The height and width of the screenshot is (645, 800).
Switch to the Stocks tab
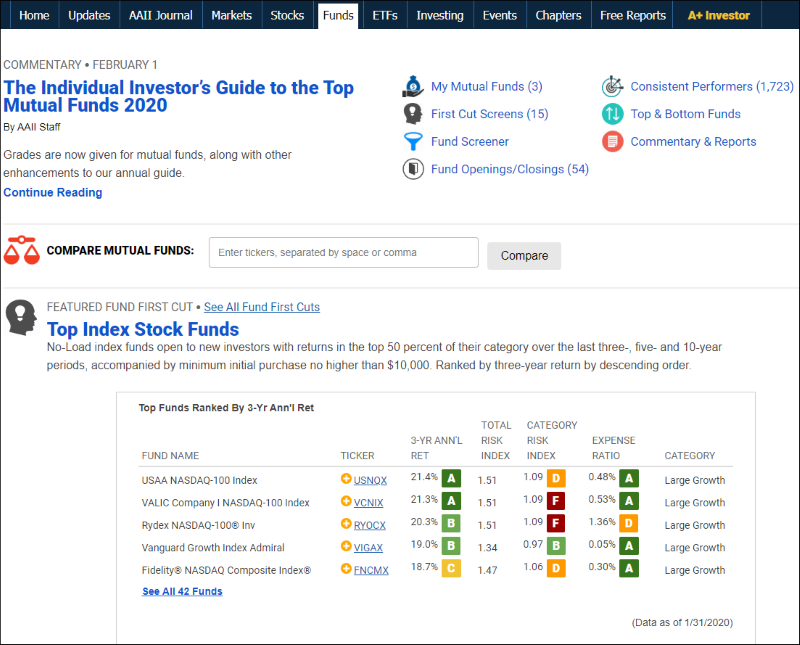pyautogui.click(x=287, y=15)
